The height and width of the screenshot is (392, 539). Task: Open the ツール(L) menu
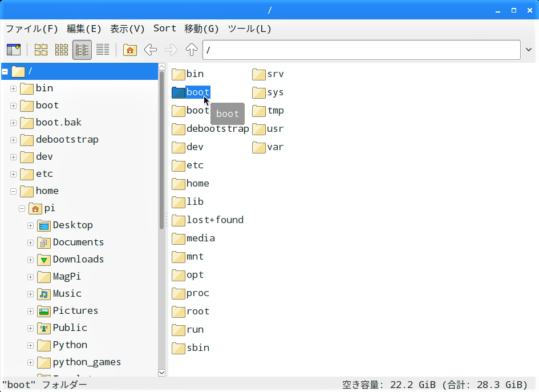click(250, 29)
